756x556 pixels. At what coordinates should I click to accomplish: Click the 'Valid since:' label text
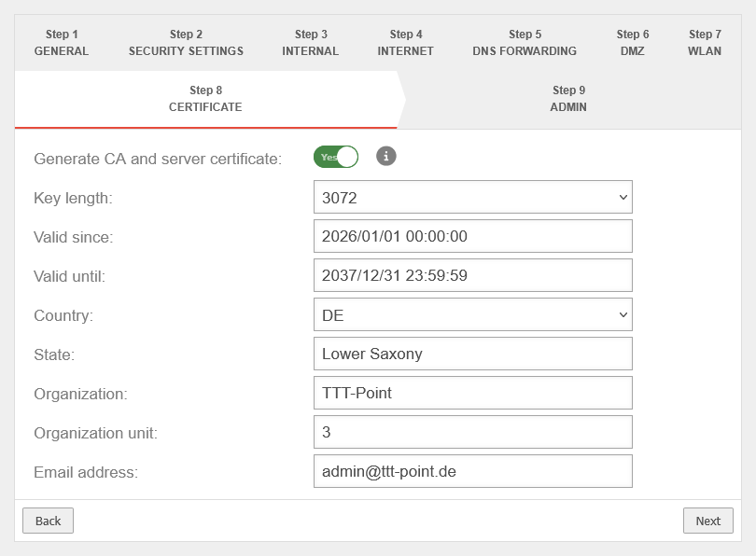(x=74, y=237)
